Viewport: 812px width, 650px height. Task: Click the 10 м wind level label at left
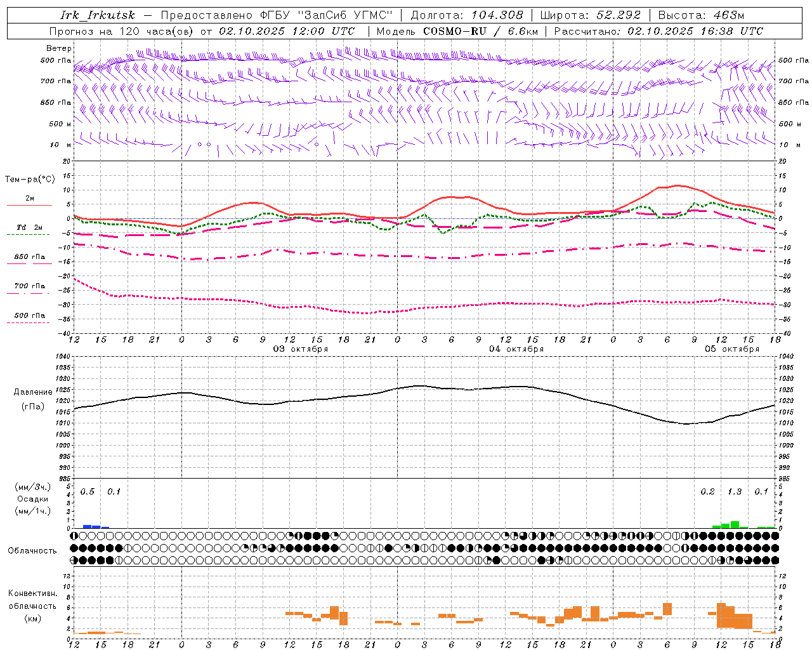point(61,145)
